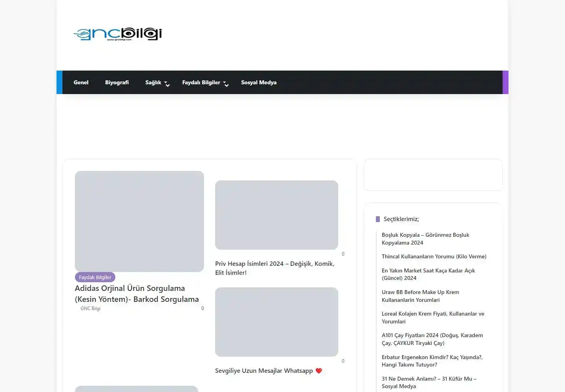This screenshot has height=392, width=565.
Task: Click the GNC Bilgi site logo
Action: [118, 34]
